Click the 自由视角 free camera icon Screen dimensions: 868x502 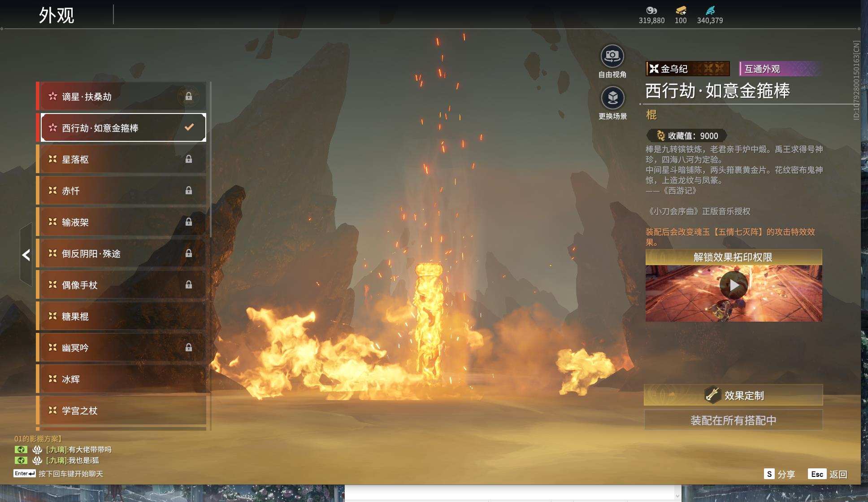click(612, 56)
